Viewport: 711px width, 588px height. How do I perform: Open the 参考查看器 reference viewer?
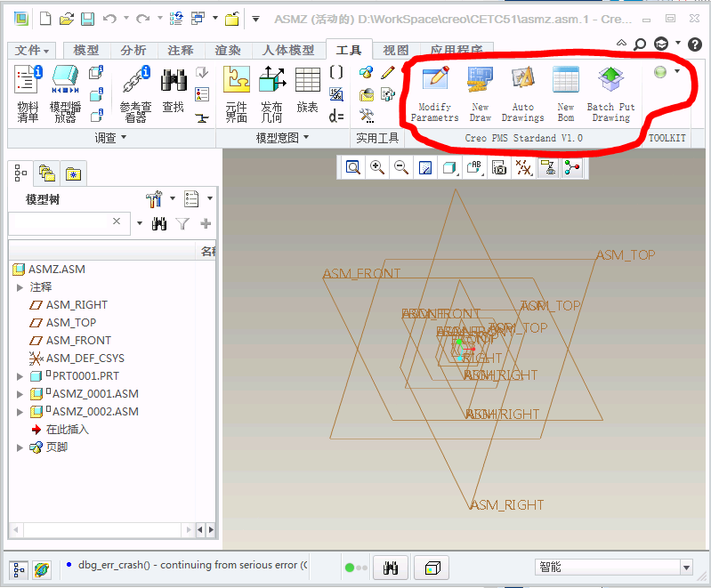pos(135,93)
